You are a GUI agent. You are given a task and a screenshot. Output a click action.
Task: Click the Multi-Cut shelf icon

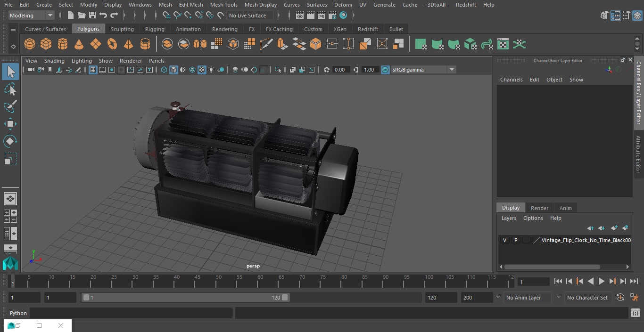(x=266, y=44)
